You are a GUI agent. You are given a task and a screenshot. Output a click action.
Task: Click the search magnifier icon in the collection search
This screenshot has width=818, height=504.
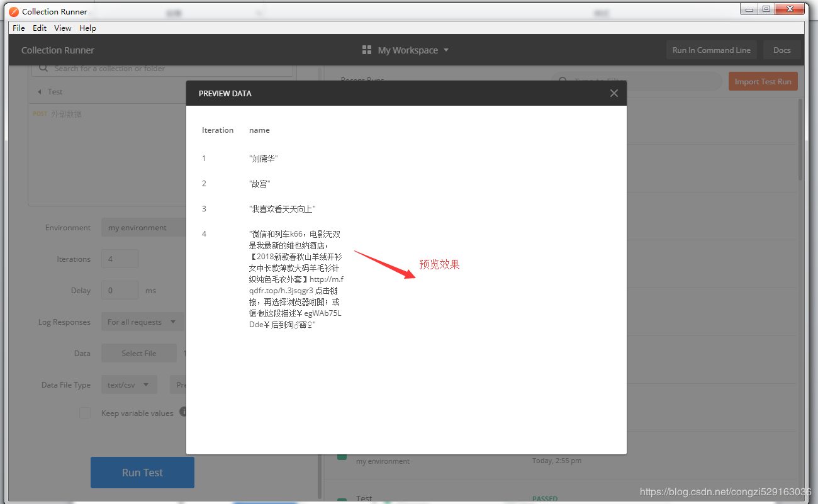(44, 68)
